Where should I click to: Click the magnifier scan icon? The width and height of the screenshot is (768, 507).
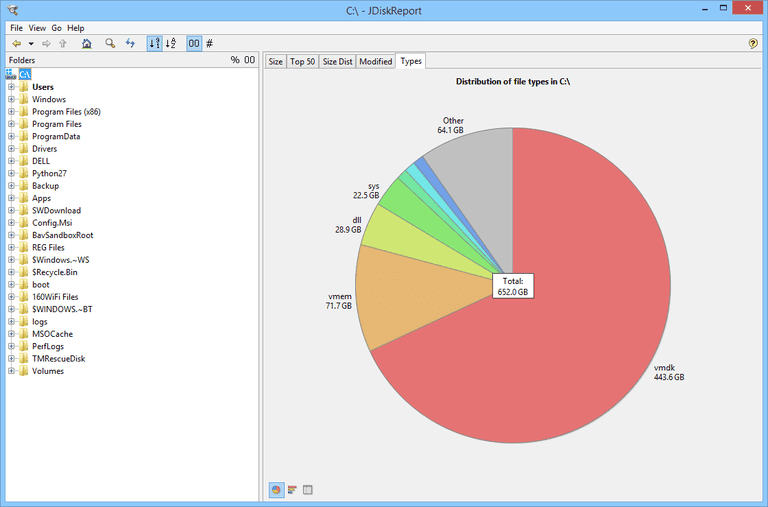[110, 44]
